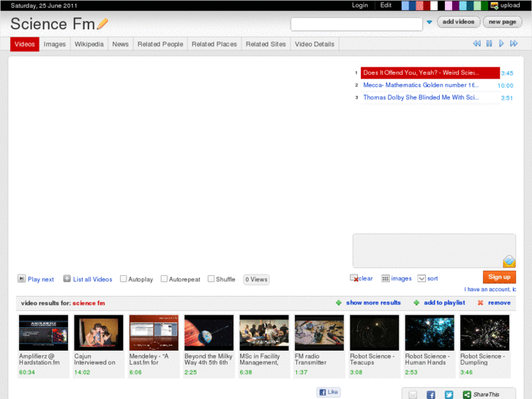The width and height of the screenshot is (532, 399).
Task: Select the purple theme color swatch
Action: coord(456,5)
